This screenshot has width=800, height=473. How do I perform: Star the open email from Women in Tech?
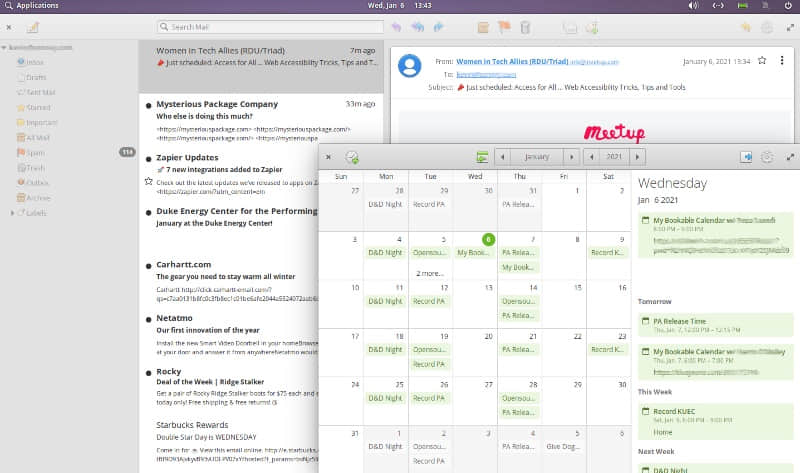[x=762, y=60]
